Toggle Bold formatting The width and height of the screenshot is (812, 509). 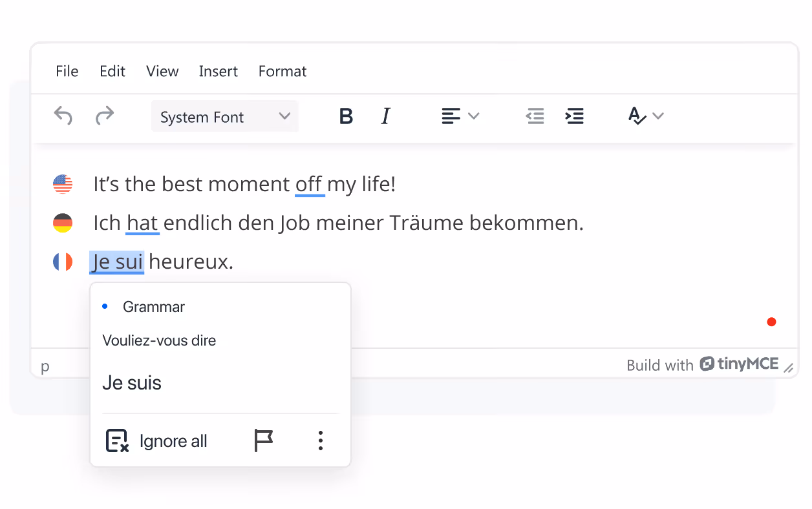click(x=346, y=116)
